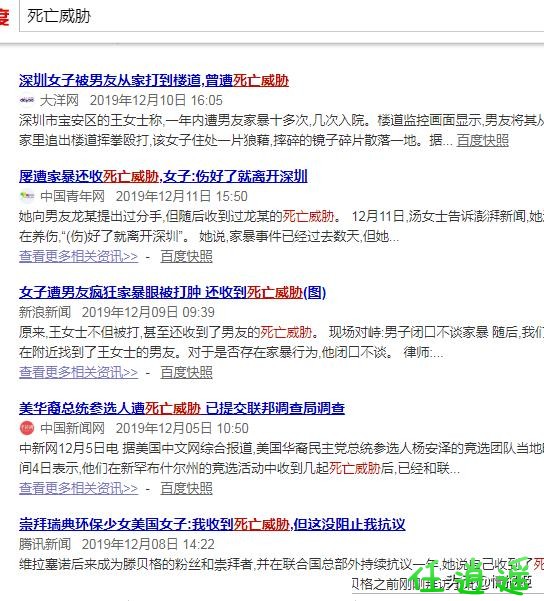Open the 崇拜瑞典环保少女美国女子 headline
544x601 pixels.
pos(212,524)
